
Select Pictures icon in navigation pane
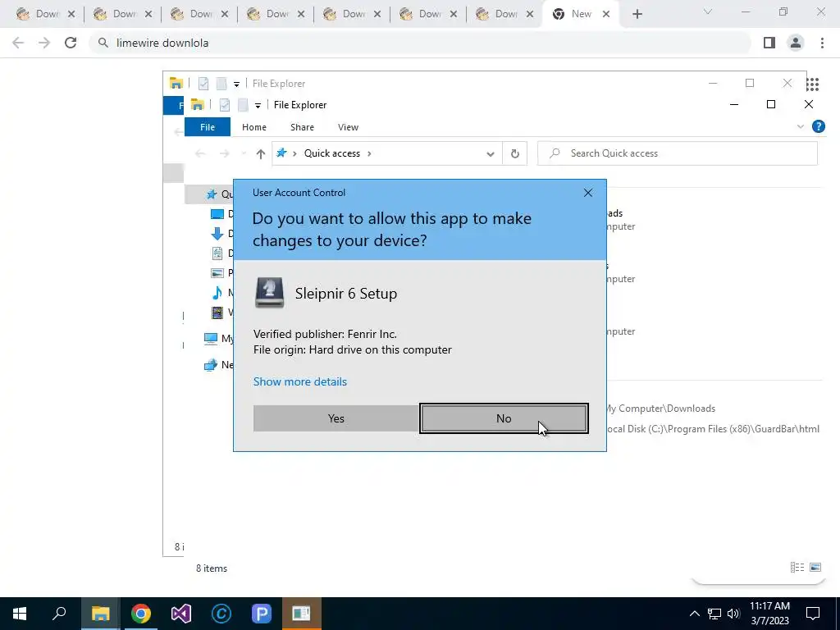tap(217, 272)
